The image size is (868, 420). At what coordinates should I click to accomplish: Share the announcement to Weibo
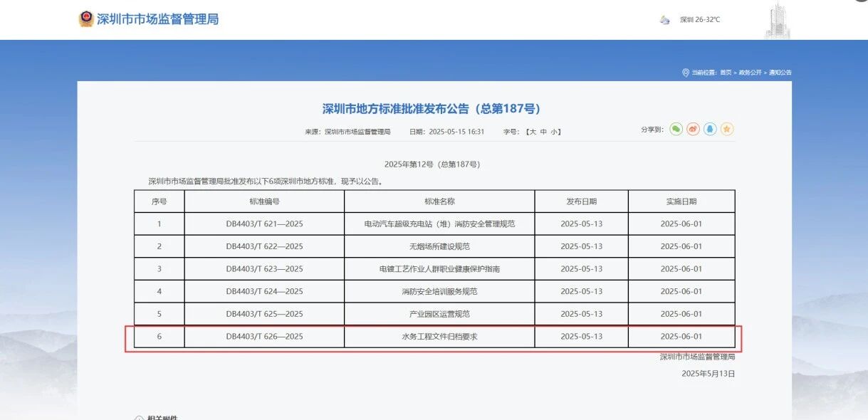click(x=693, y=129)
